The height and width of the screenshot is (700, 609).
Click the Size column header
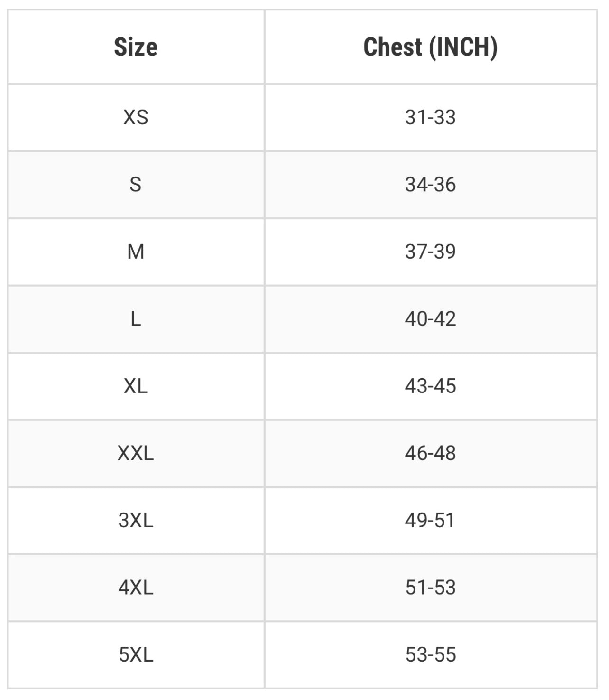136,47
